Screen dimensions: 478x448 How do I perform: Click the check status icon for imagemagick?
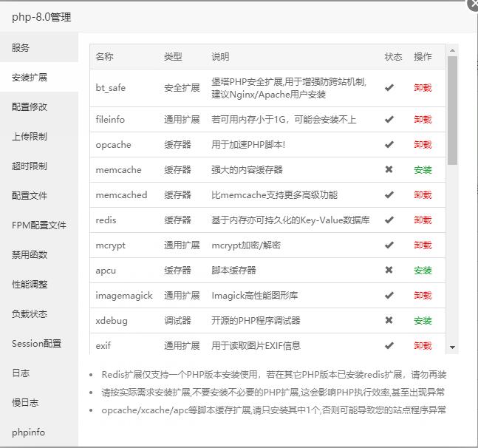[389, 295]
